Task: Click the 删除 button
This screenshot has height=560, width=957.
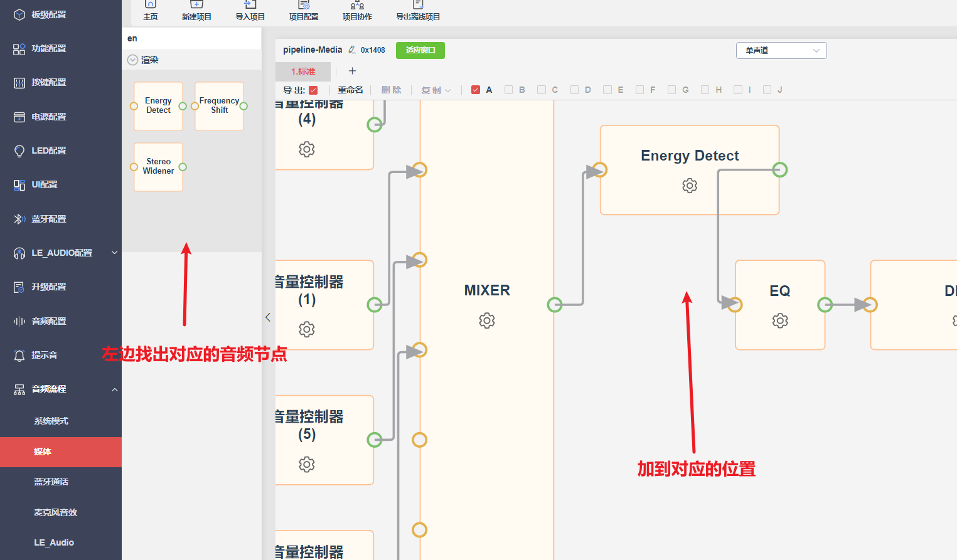Action: 392,90
